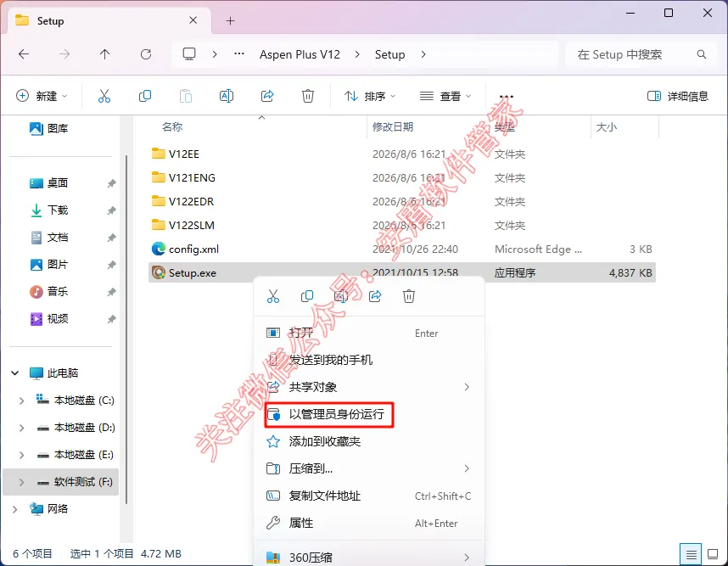Cut Setup.exe using the context menu scissors icon
The image size is (728, 566).
click(273, 296)
